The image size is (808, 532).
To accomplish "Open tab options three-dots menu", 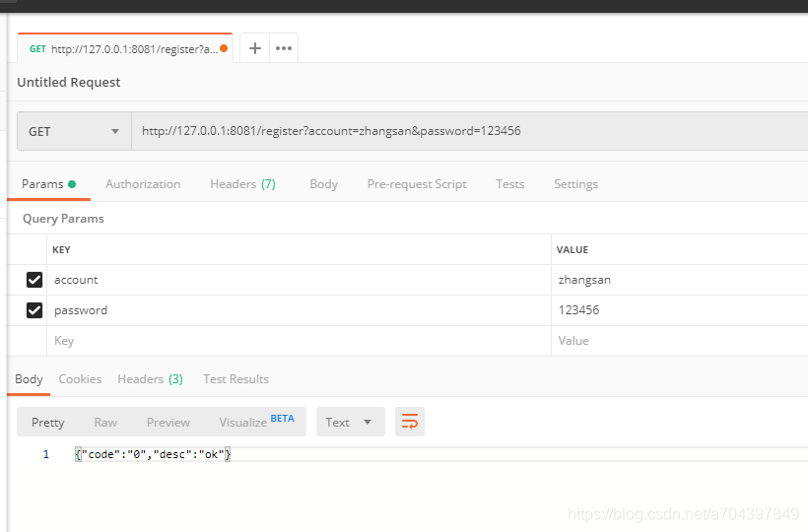I will (x=284, y=48).
